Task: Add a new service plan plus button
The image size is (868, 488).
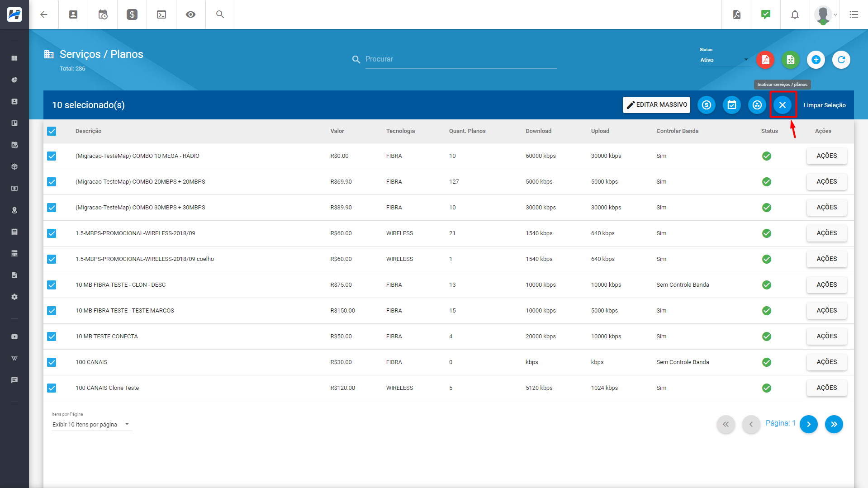Action: pos(816,60)
